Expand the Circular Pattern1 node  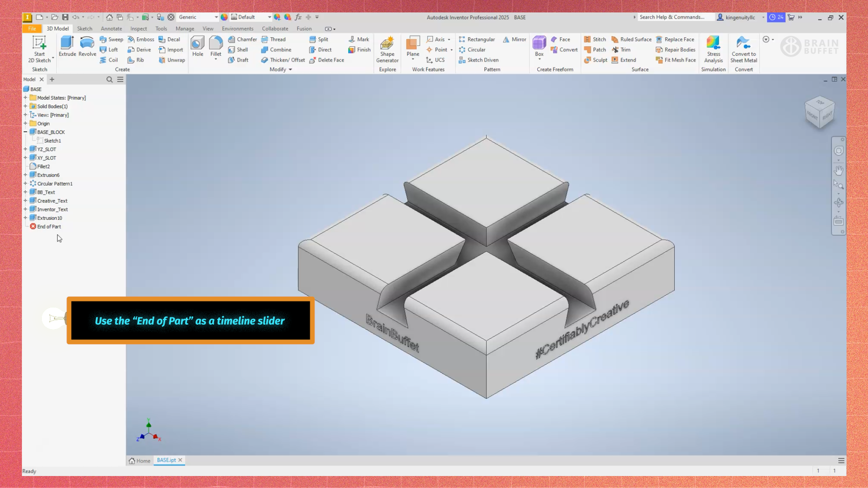[26, 183]
